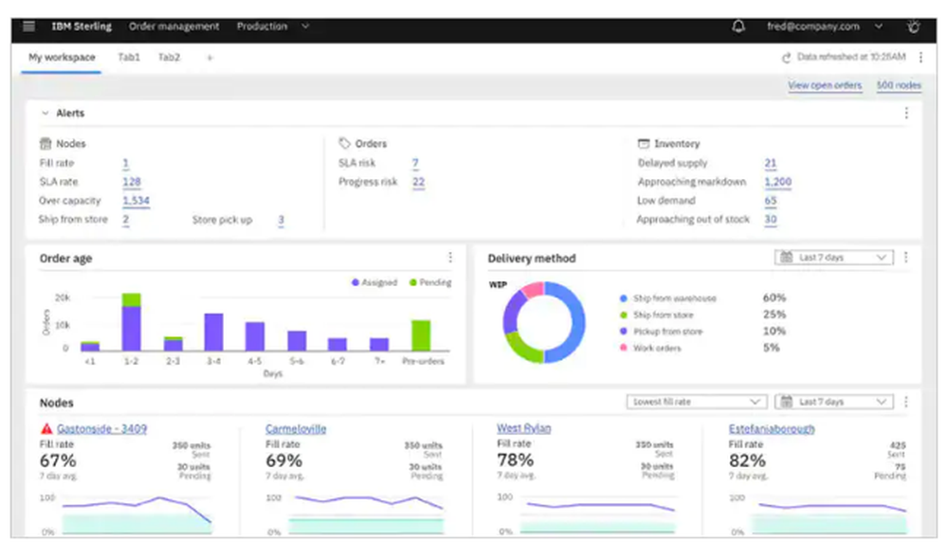Click the Pre-orders bar in Order age
This screenshot has width=948, height=560.
(421, 335)
